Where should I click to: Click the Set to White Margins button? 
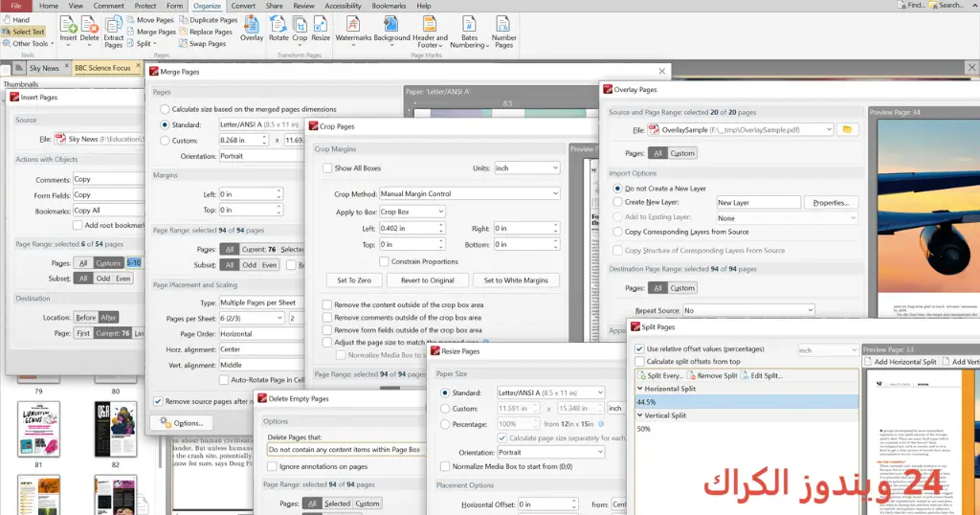tap(516, 280)
